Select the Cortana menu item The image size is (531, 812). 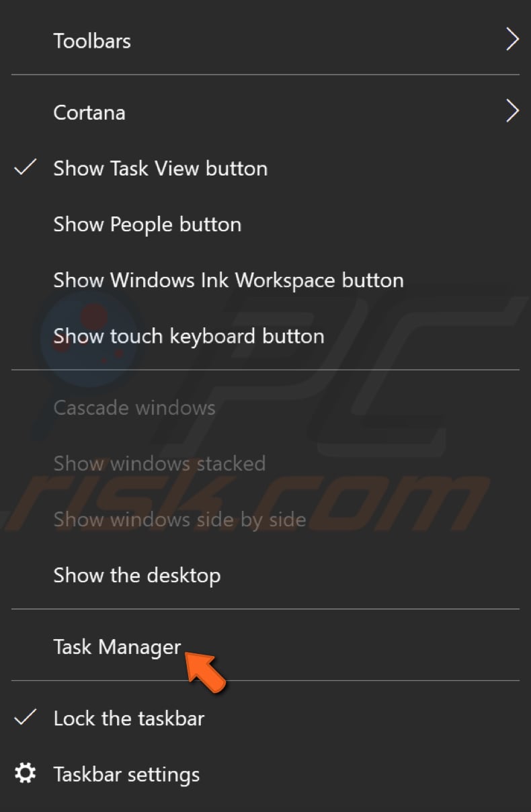pyautogui.click(x=89, y=112)
